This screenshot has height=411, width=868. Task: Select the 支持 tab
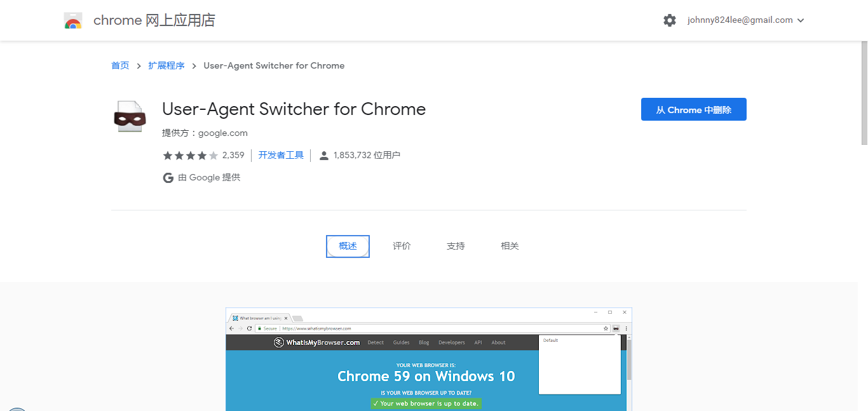tap(456, 246)
